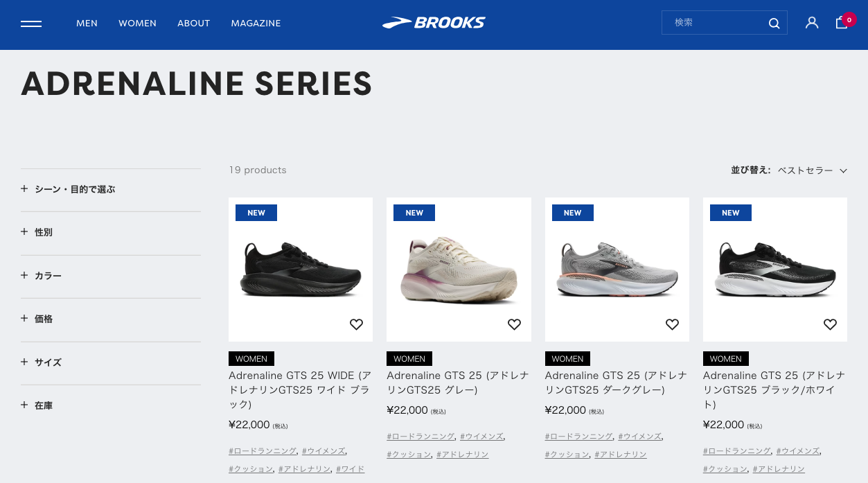
Task: Expand the カラー filter section
Action: pos(48,276)
